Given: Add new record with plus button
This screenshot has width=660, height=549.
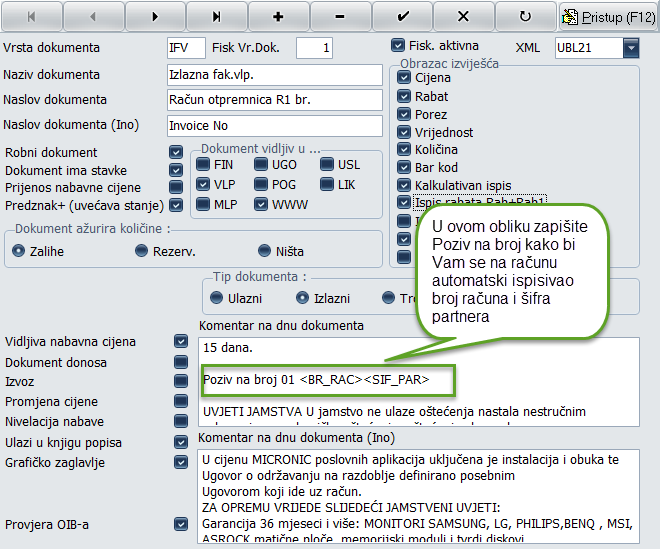Looking at the screenshot, I should pos(278,17).
